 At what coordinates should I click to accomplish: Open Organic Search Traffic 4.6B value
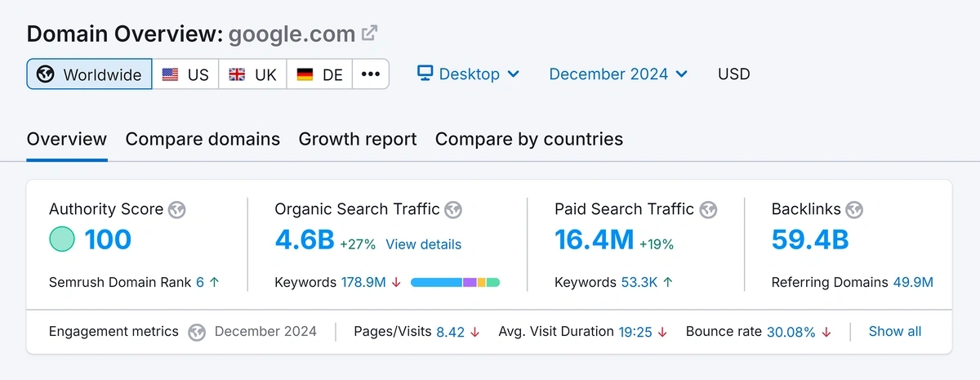point(305,239)
